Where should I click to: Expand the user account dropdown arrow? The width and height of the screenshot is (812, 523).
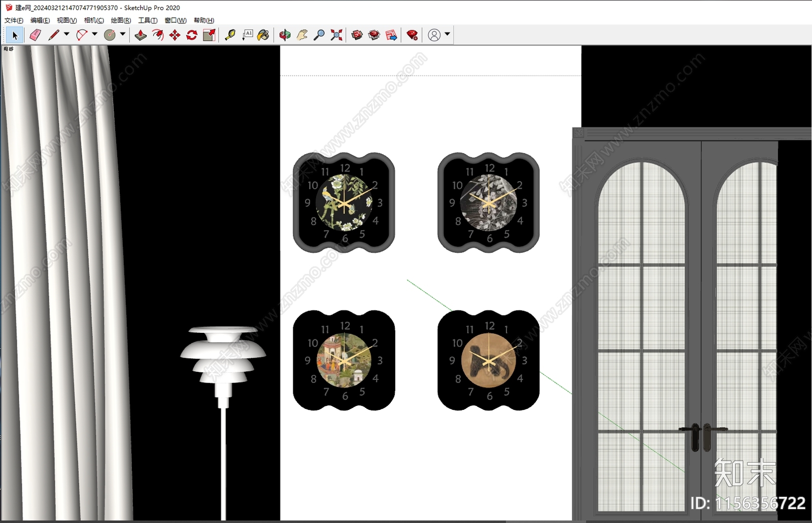pos(447,34)
